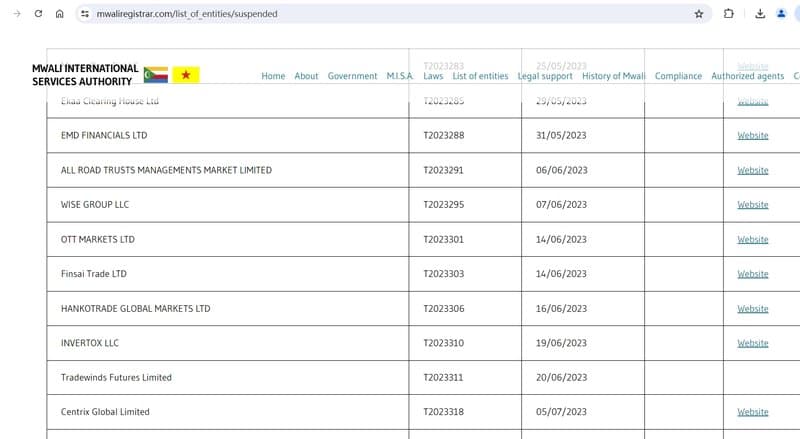The image size is (800, 439).
Task: Select ALL ROAD TRUSTS MANAGEMENTS MARKET LIMITED text
Action: (x=166, y=170)
